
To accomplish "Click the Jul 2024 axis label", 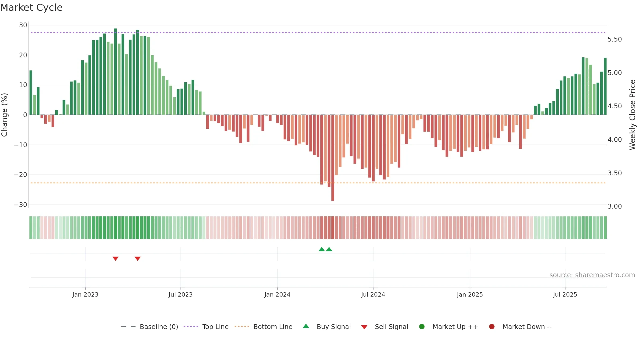I will [x=373, y=294].
